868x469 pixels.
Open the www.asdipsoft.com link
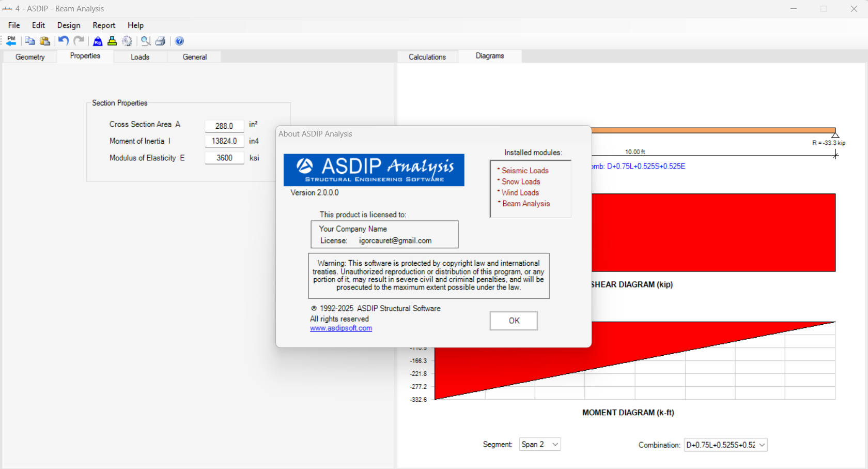(340, 328)
